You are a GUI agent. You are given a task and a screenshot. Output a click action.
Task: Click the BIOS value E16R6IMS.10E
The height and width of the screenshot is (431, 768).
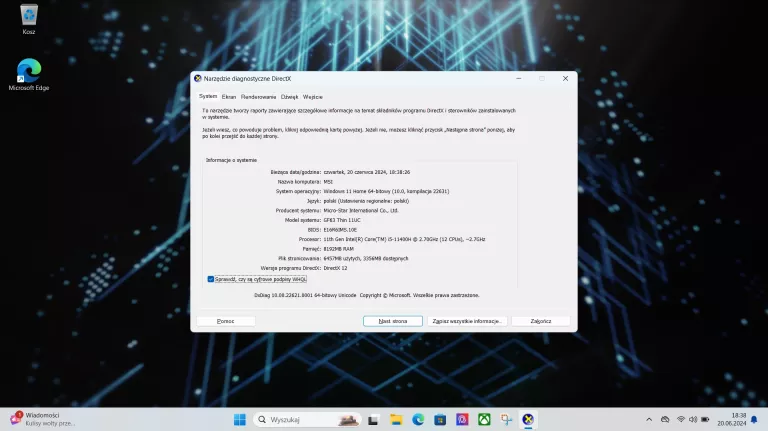point(340,230)
